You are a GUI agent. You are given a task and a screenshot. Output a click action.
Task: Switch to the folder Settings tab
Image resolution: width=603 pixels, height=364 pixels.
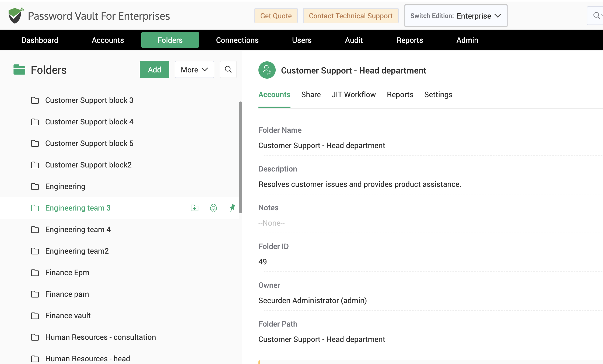tap(438, 95)
